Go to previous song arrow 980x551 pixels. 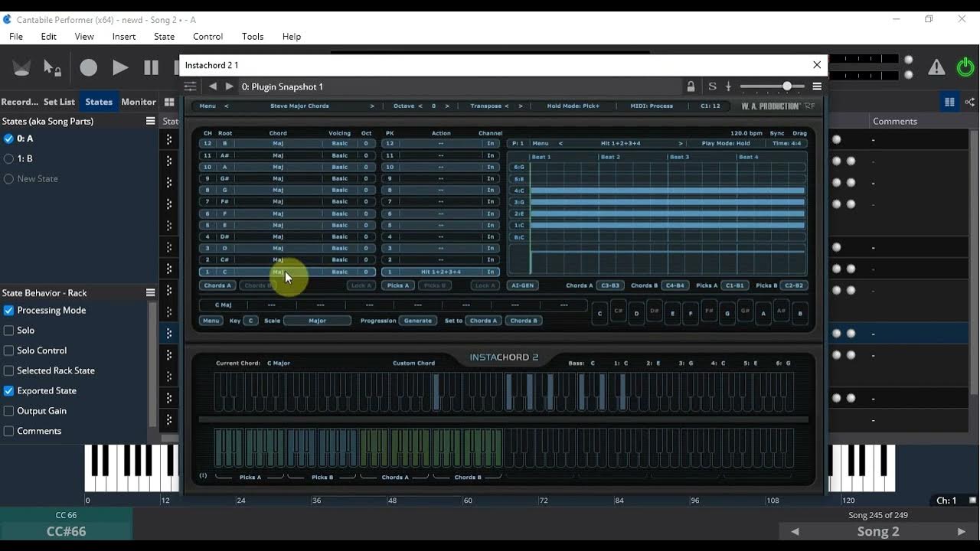click(x=795, y=531)
